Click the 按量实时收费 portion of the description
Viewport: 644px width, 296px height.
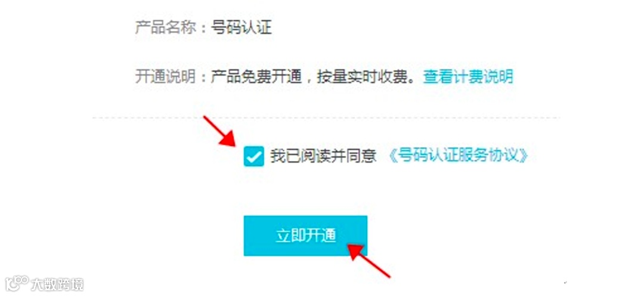click(363, 76)
